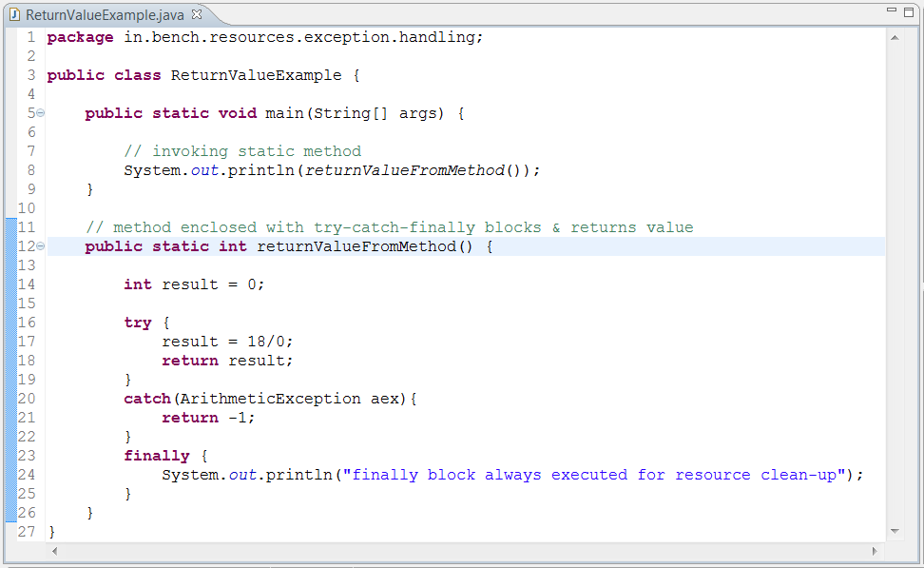Click the horizontal scrollbar left arrow
924x568 pixels.
[x=54, y=551]
